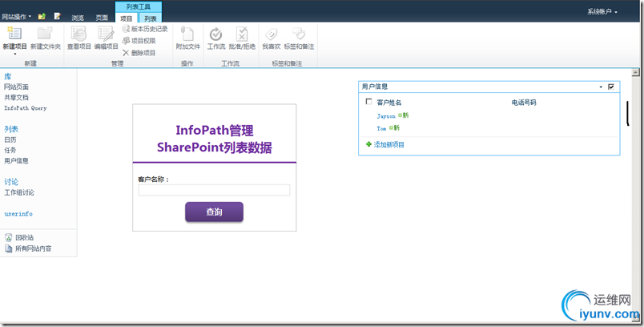644x327 pixels.
Task: Click the 标签和备注 icon
Action: [x=299, y=34]
